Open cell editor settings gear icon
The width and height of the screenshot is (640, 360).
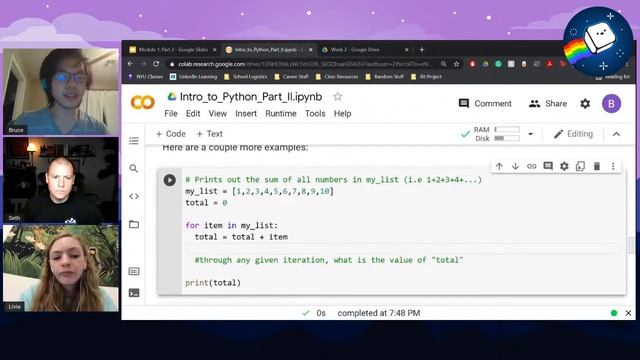point(564,166)
